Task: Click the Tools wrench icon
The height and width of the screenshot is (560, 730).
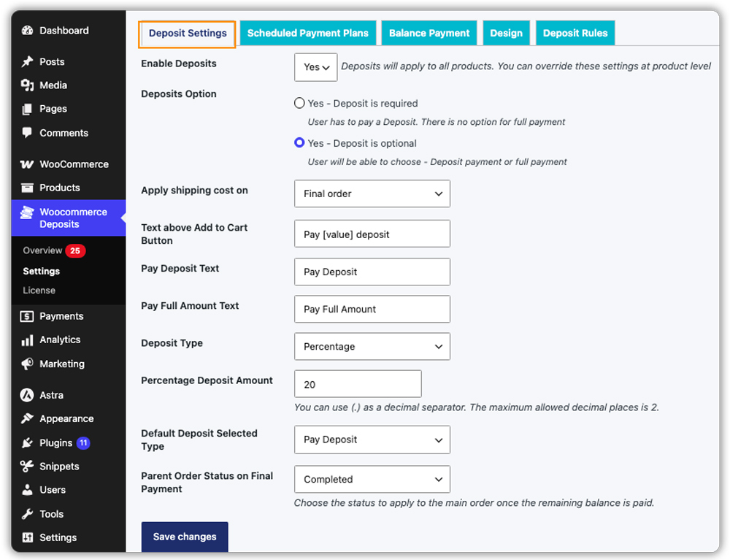Action: [27, 514]
